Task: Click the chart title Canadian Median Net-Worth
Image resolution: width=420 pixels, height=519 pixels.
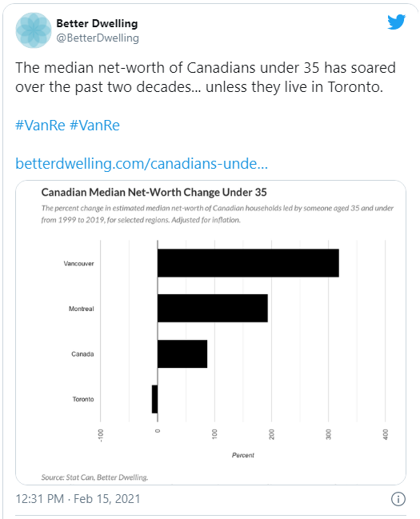Action: coord(154,192)
